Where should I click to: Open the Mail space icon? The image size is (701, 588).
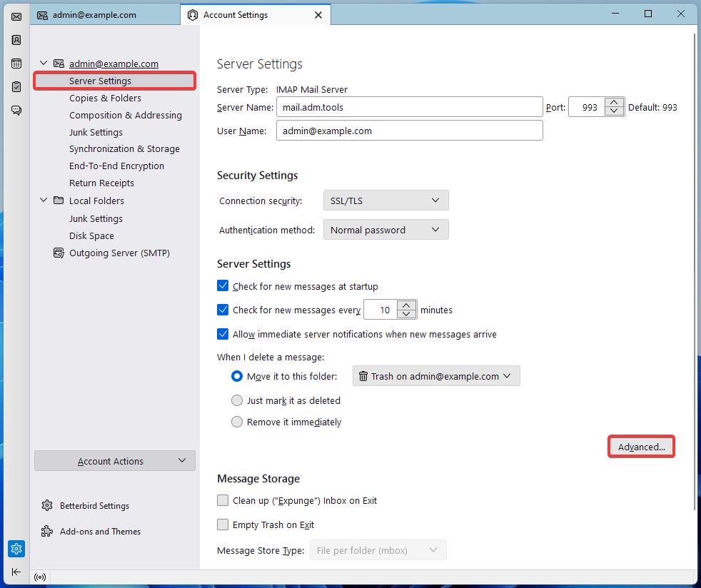coord(16,16)
